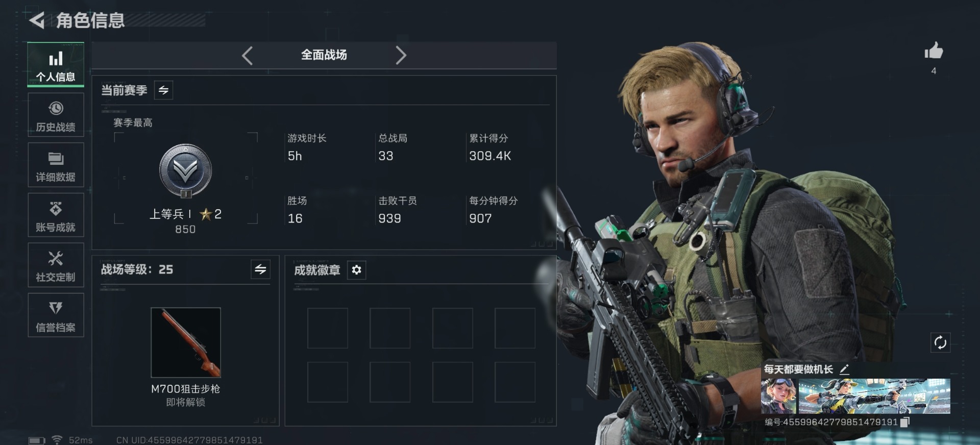Open achievement badge settings gear
Image resolution: width=980 pixels, height=445 pixels.
[x=356, y=269]
